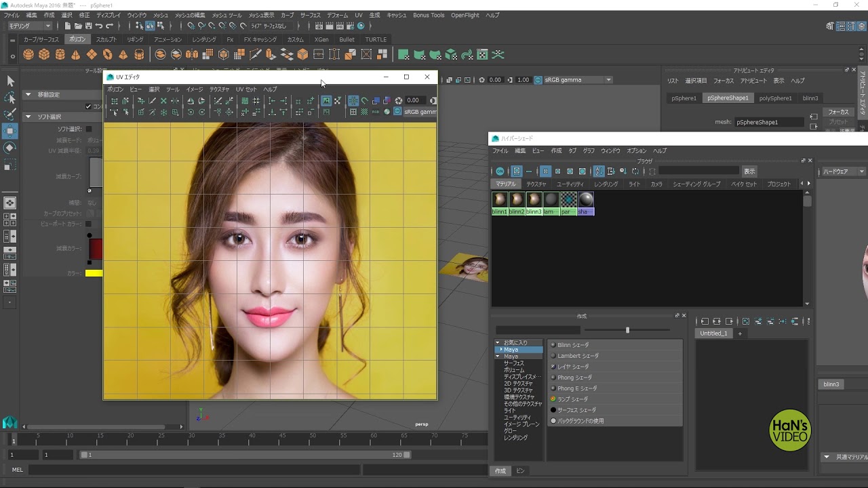Click the Hypershade ON toggle icon

500,171
